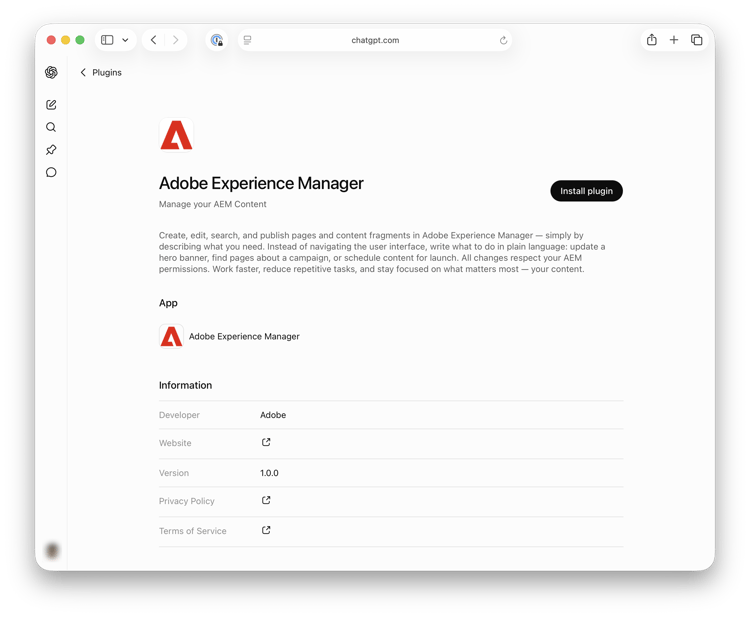The image size is (750, 617).
Task: Maximize the window with the green button
Action: pos(80,40)
